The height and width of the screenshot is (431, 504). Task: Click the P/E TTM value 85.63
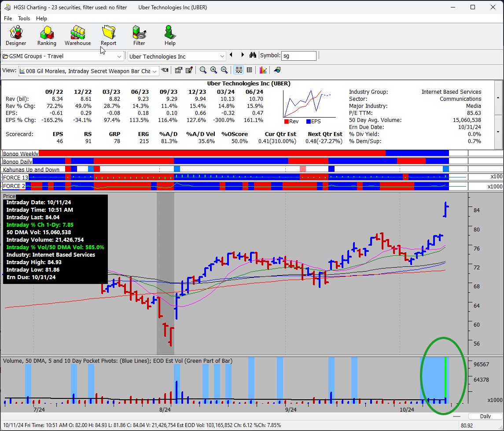[474, 113]
